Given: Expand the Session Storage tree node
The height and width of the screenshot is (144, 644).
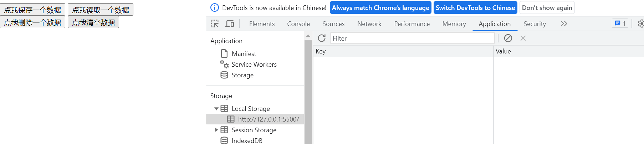Looking at the screenshot, I should 216,130.
